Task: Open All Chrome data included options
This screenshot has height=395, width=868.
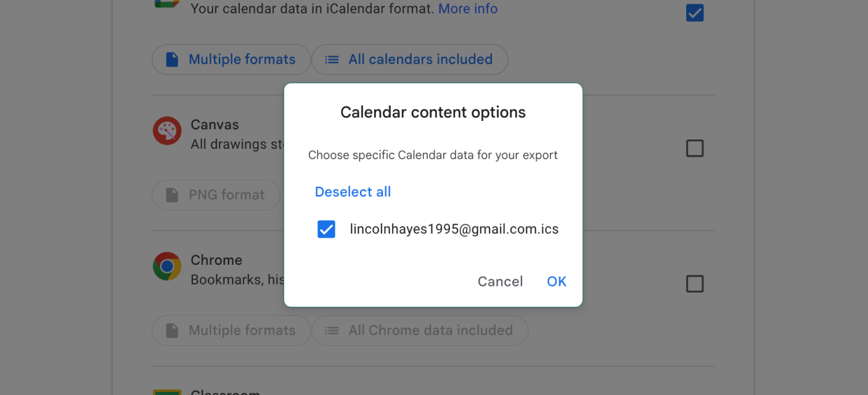Action: pos(420,331)
